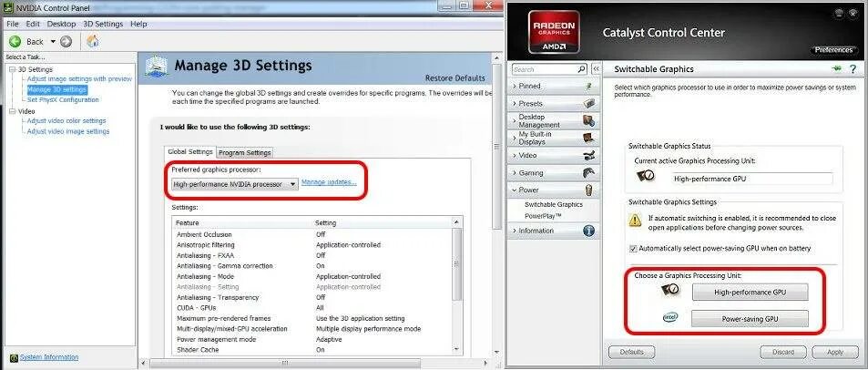The image size is (868, 370).
Task: Click the Gaming controller icon
Action: (589, 173)
